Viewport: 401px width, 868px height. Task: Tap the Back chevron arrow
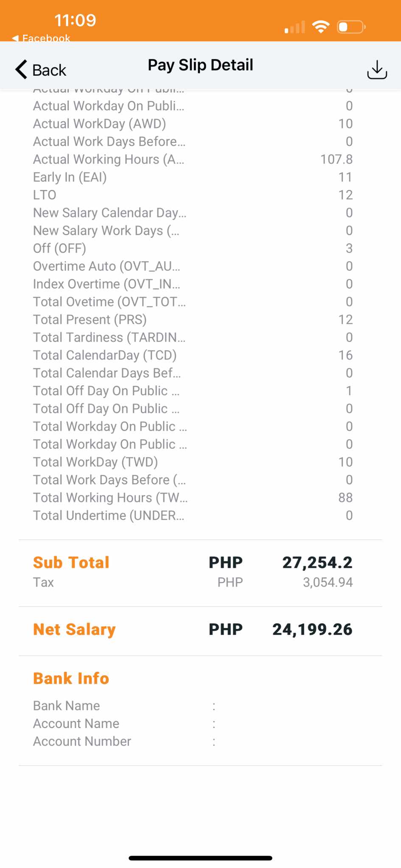point(21,70)
